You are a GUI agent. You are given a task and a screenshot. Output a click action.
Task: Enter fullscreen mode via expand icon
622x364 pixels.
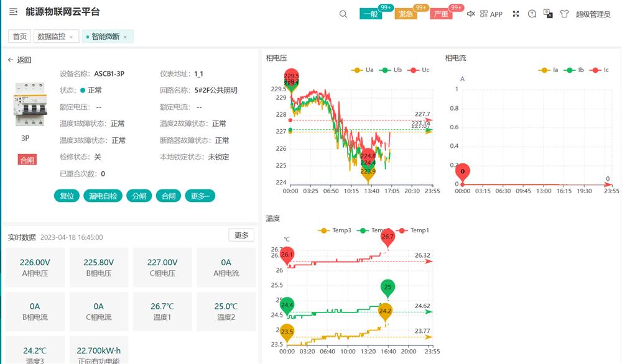tap(516, 14)
